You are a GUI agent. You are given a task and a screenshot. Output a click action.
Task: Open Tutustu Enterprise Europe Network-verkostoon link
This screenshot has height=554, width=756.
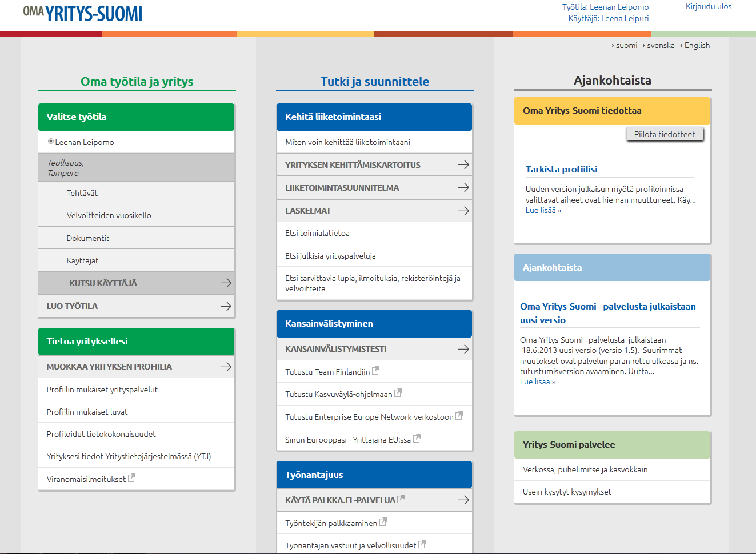[369, 417]
